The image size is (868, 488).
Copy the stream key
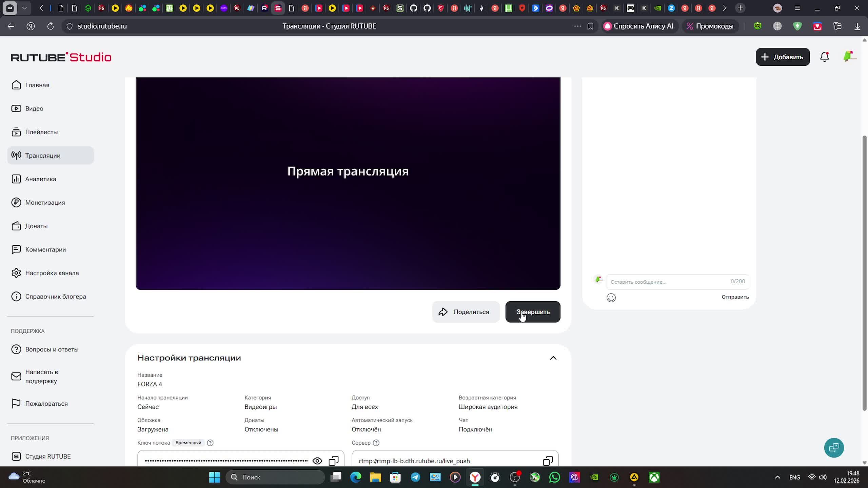pyautogui.click(x=334, y=461)
